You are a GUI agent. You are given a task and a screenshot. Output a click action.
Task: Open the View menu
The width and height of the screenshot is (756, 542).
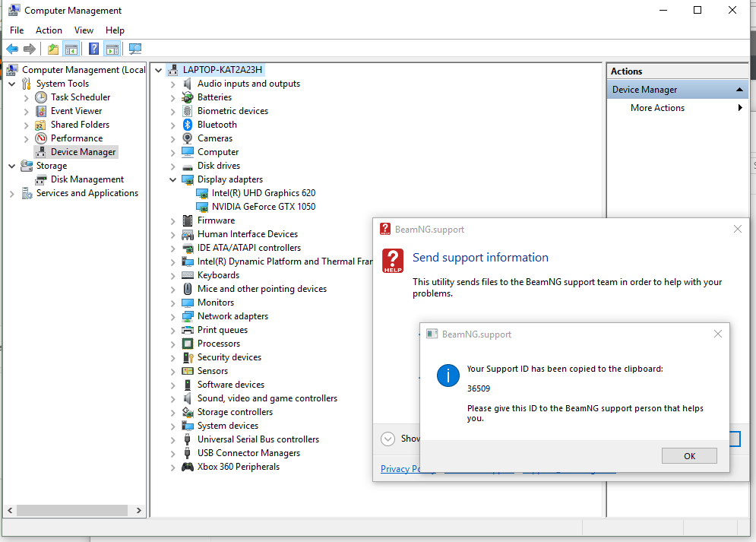[84, 30]
